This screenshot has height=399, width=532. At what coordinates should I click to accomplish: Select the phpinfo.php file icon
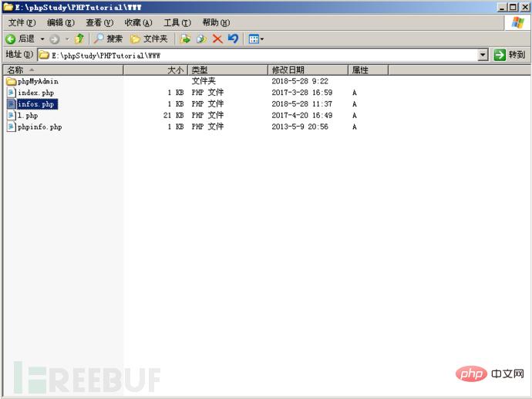click(12, 127)
